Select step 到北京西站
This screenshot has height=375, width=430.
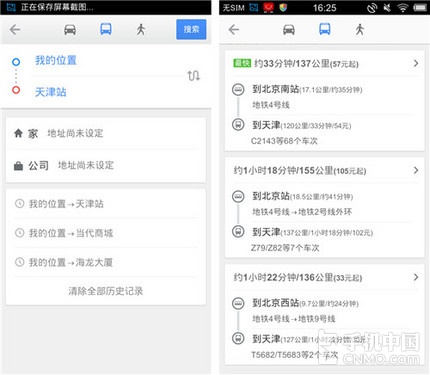(x=305, y=303)
